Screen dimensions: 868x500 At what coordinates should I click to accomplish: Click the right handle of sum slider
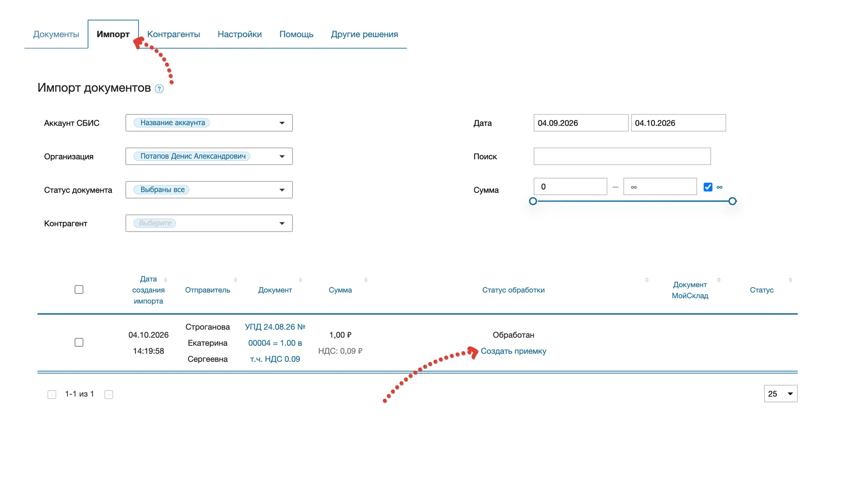point(732,201)
